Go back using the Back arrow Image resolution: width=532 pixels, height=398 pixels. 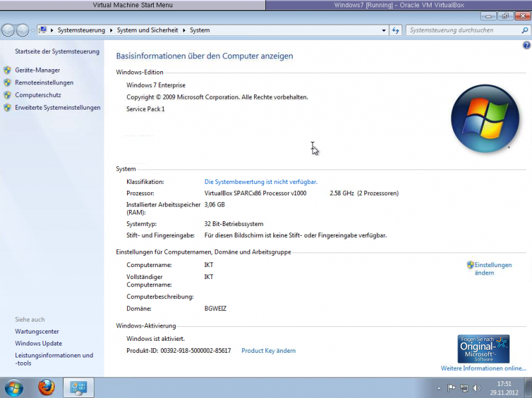coord(8,31)
